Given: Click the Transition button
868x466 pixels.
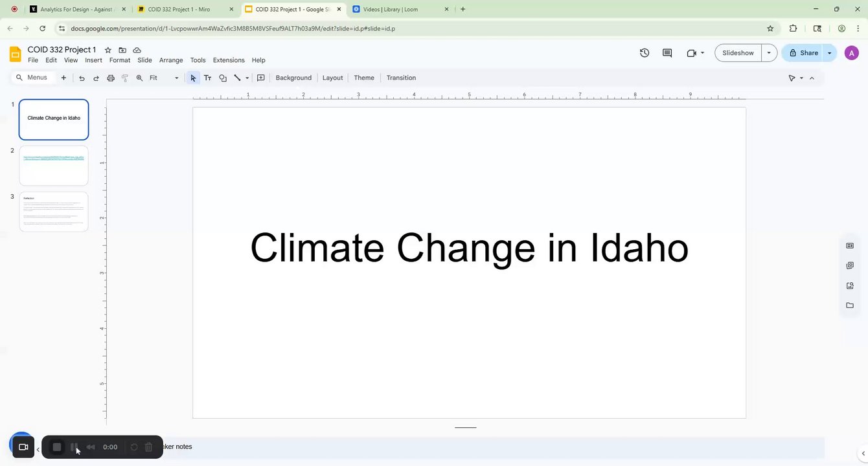Looking at the screenshot, I should pyautogui.click(x=401, y=78).
